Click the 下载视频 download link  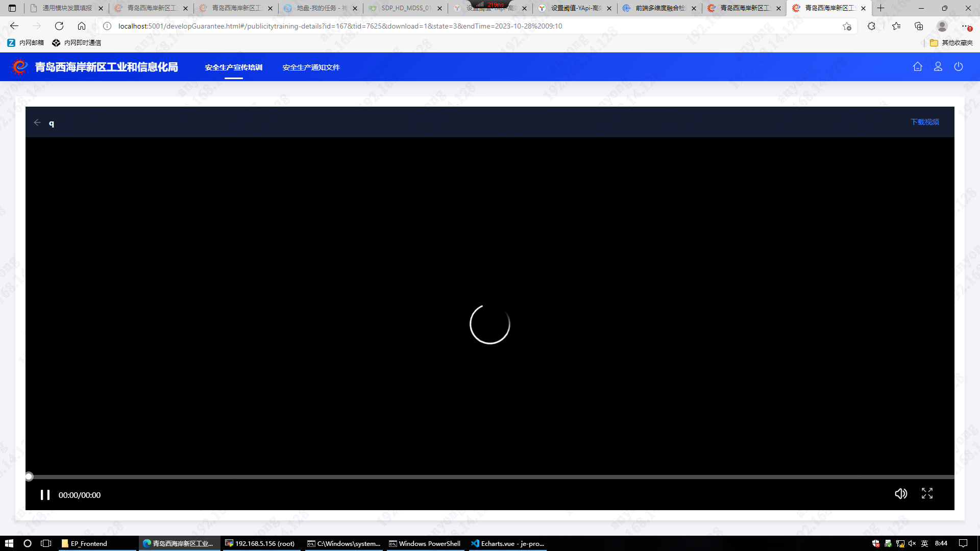(925, 122)
